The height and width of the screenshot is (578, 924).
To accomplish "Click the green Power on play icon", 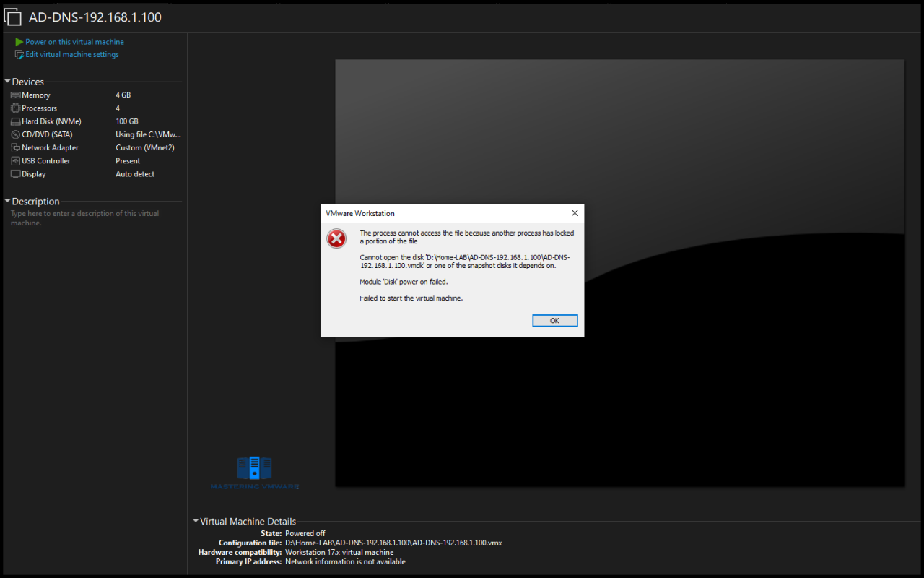I will (19, 42).
